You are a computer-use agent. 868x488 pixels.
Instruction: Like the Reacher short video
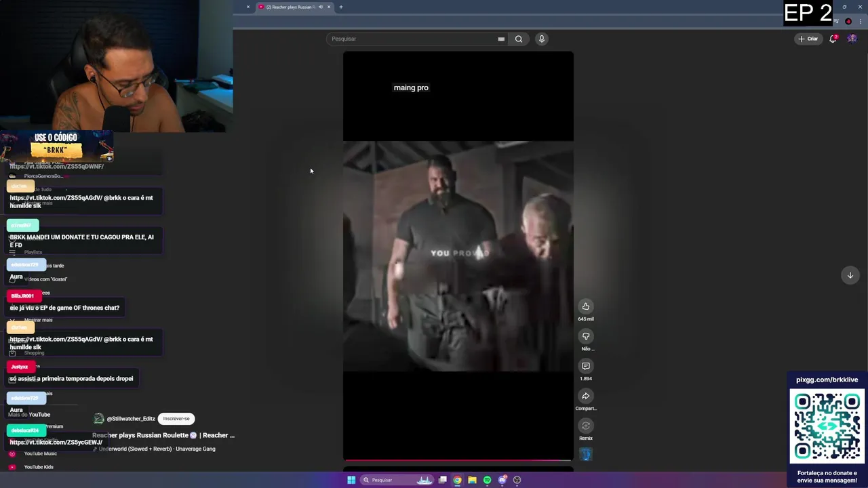click(x=586, y=306)
